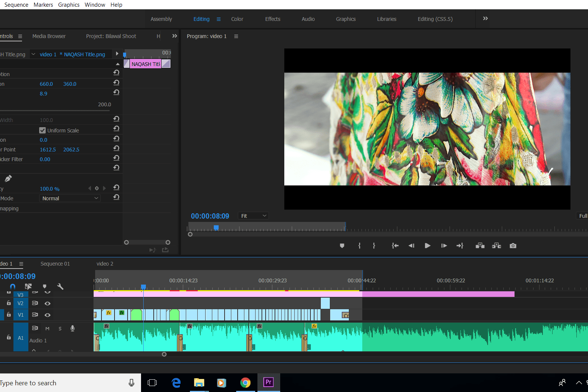This screenshot has width=588, height=392.
Task: Click Position X value 660.0
Action: pyautogui.click(x=46, y=84)
